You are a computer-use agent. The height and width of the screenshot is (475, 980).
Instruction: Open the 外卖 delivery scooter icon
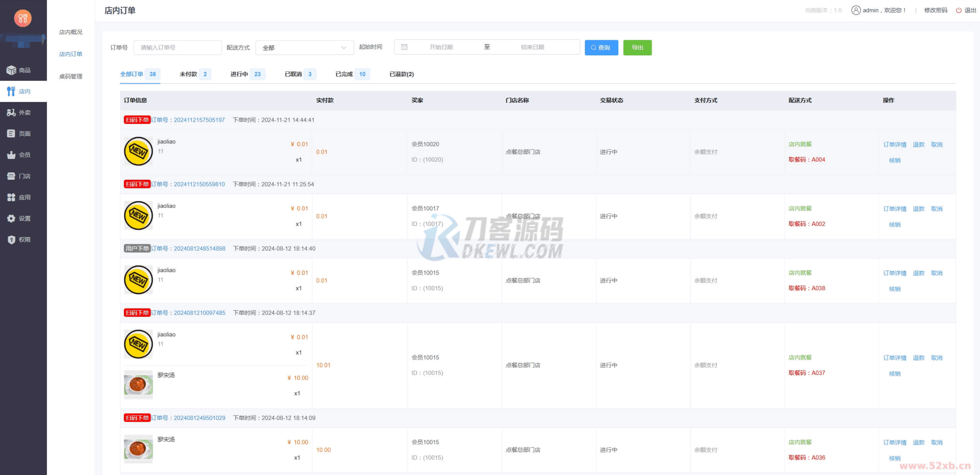(x=11, y=113)
